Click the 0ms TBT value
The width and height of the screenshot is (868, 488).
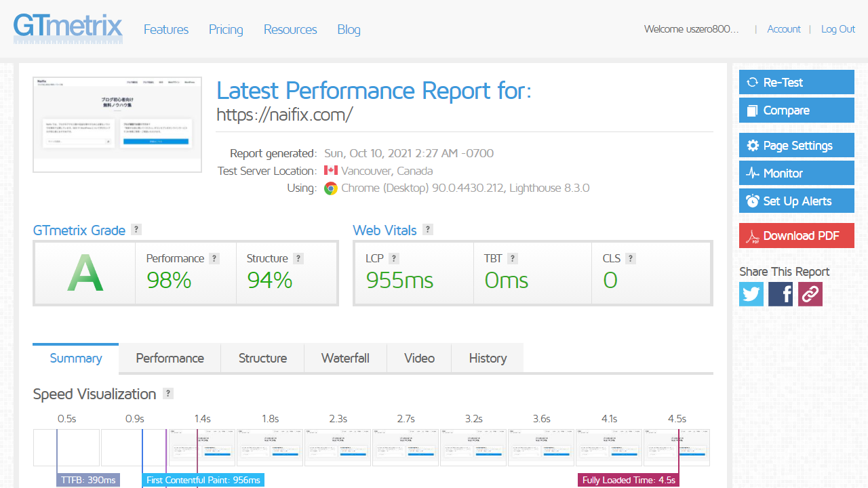(507, 280)
